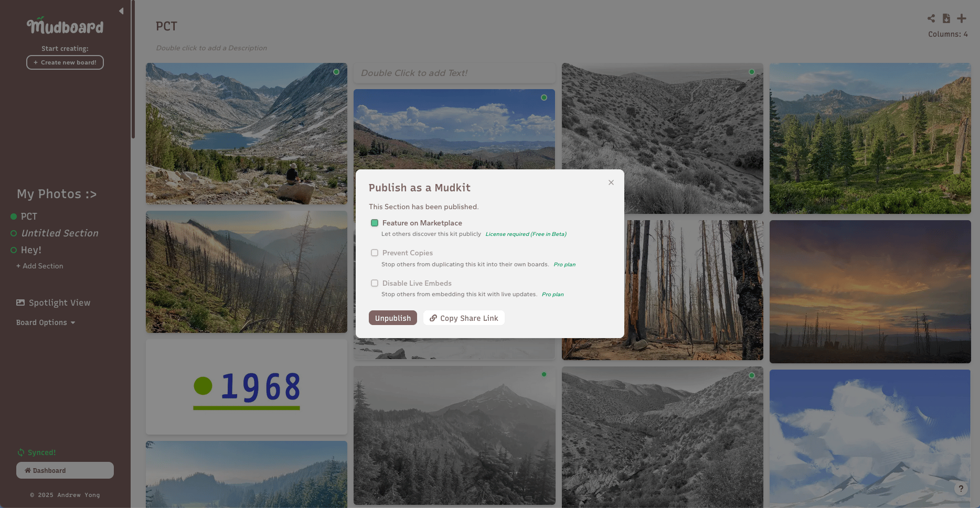
Task: Collapse sidebar with the left arrow icon
Action: pos(121,11)
